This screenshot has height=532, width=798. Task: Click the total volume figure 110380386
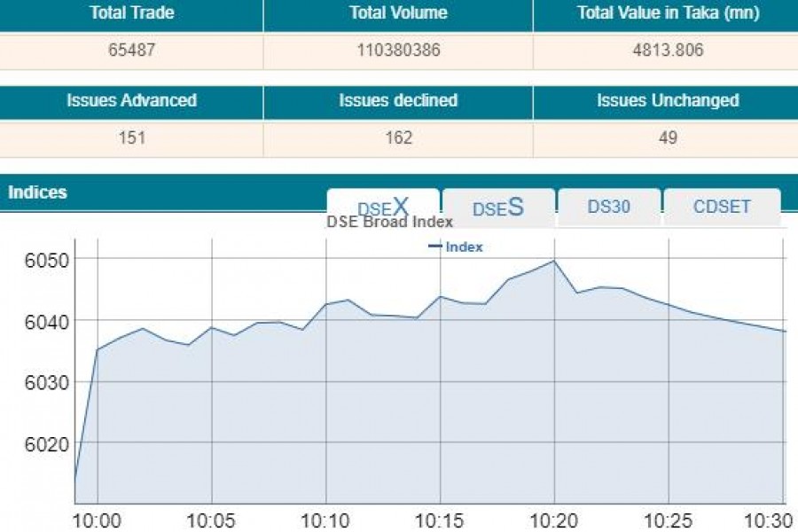pyautogui.click(x=398, y=51)
